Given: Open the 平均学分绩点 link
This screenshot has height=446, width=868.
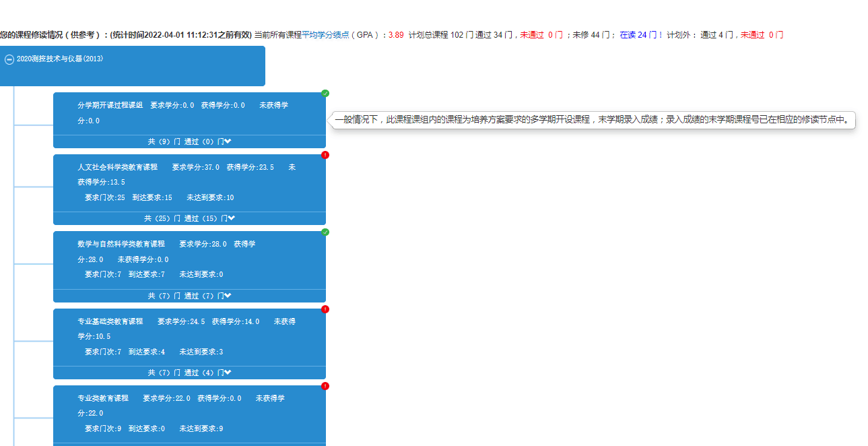Looking at the screenshot, I should [325, 35].
